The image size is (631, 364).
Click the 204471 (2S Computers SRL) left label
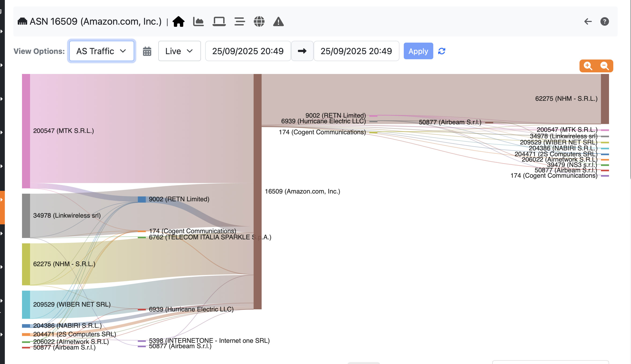[75, 334]
